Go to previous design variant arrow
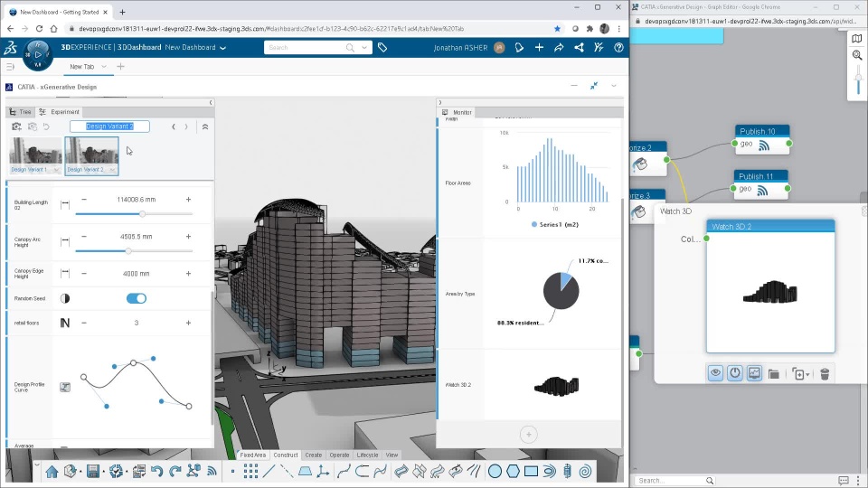This screenshot has width=868, height=488. [174, 127]
